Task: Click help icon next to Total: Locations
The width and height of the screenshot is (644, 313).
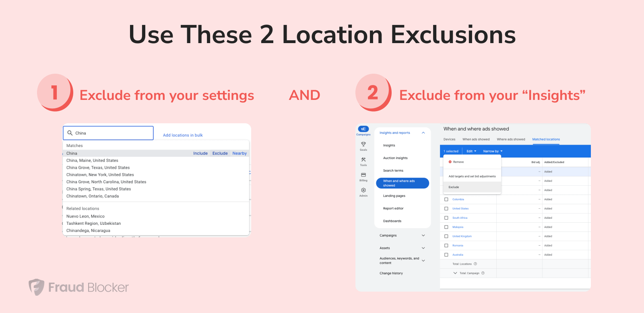Action: pyautogui.click(x=475, y=264)
